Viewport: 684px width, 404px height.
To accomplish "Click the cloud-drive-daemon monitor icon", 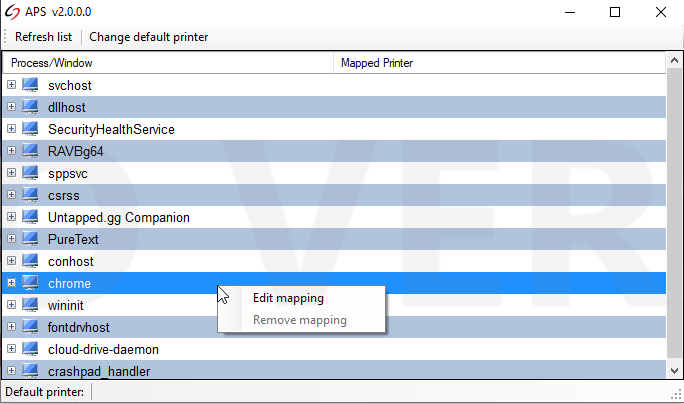I will pos(30,349).
